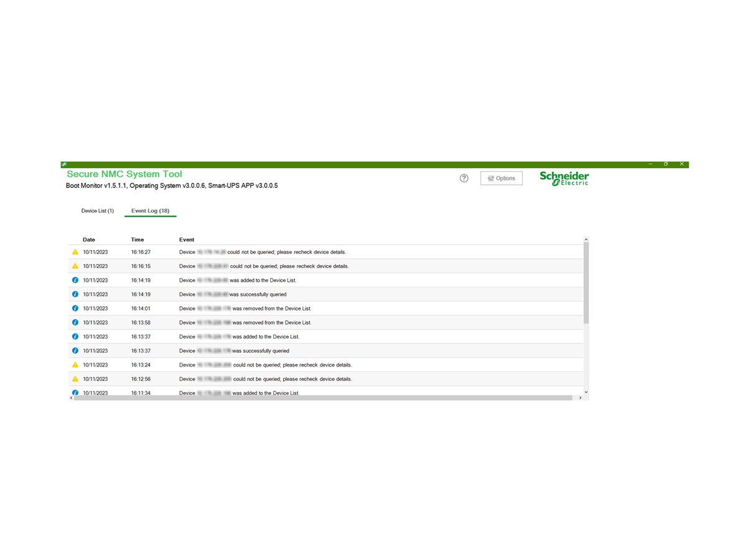747x560 pixels.
Task: Click warning icon for 16:16:27 event
Action: 75,252
